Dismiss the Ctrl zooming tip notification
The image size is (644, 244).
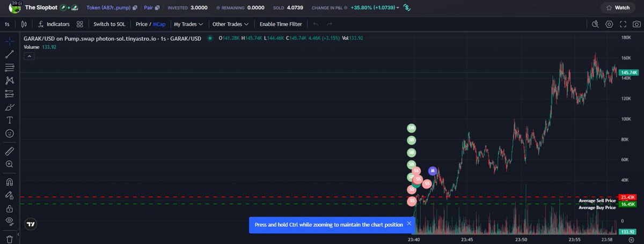click(409, 224)
